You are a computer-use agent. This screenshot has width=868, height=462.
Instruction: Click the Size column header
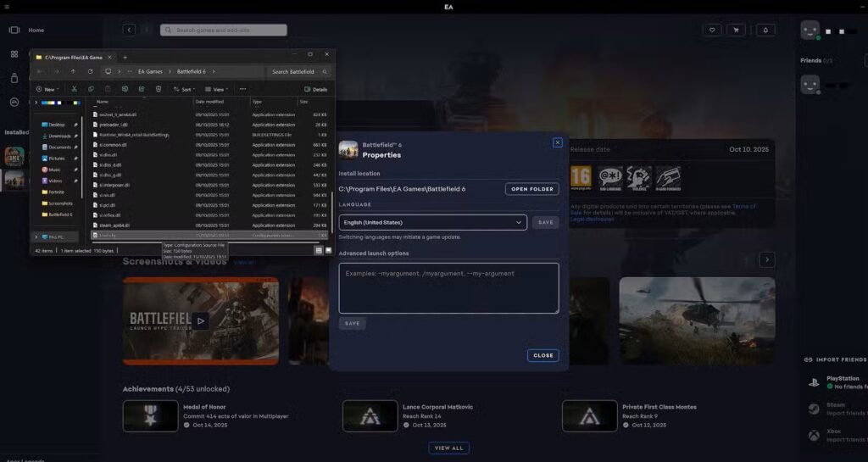(x=304, y=102)
